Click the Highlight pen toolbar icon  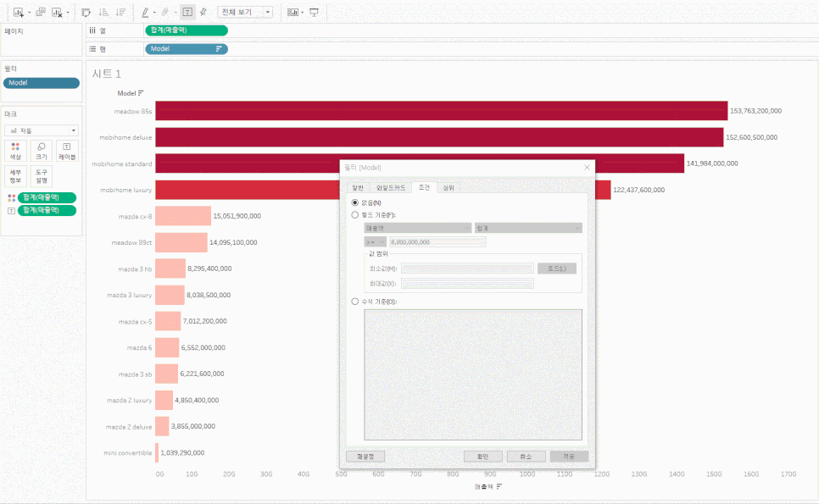(x=145, y=12)
